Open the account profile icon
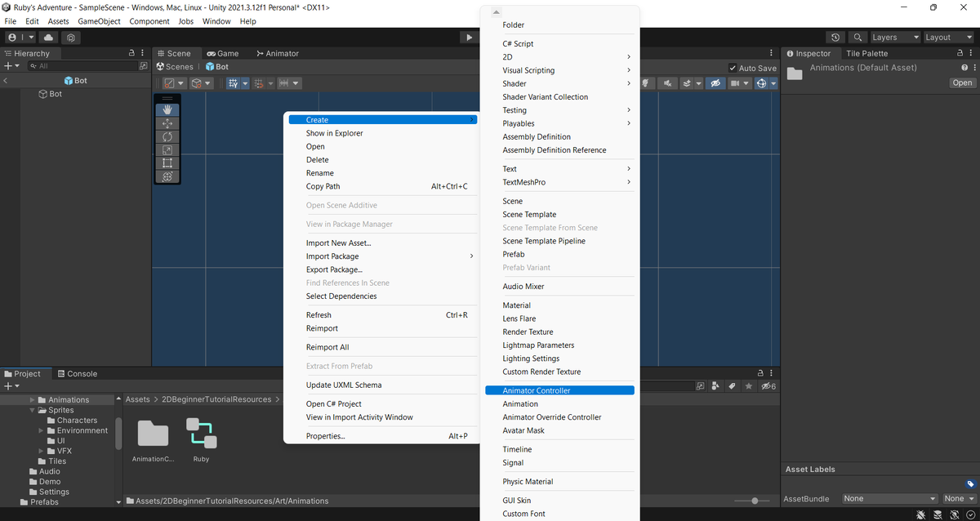980x521 pixels. point(14,38)
